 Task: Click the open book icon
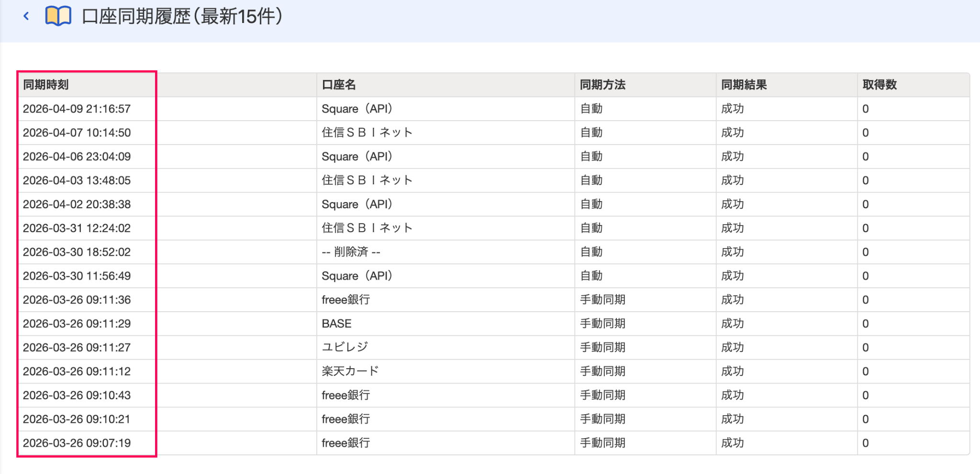pyautogui.click(x=58, y=16)
